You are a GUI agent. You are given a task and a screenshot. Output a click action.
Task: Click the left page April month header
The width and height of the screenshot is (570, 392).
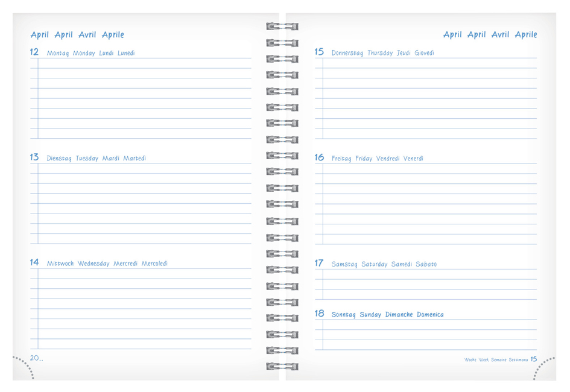[x=77, y=35]
